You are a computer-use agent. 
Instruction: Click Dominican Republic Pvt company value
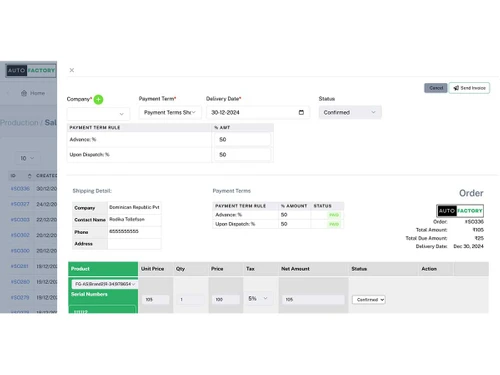tap(134, 207)
